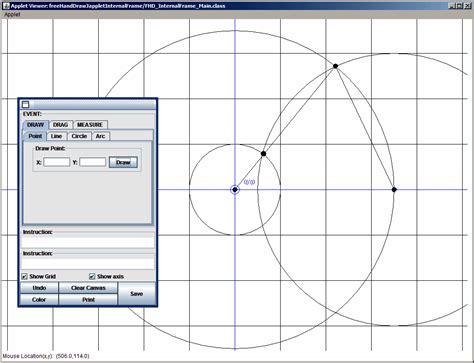
Task: Click the blue angle label near origin
Action: click(250, 182)
